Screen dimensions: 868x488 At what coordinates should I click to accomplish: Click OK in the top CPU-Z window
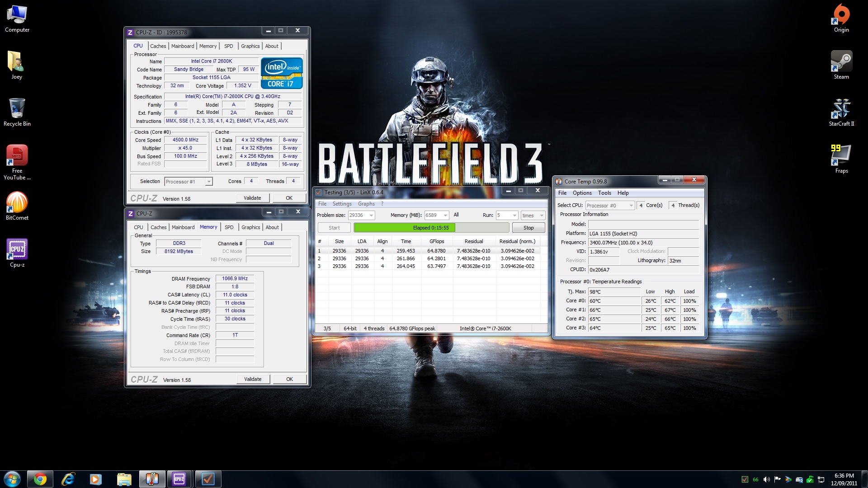pyautogui.click(x=289, y=198)
